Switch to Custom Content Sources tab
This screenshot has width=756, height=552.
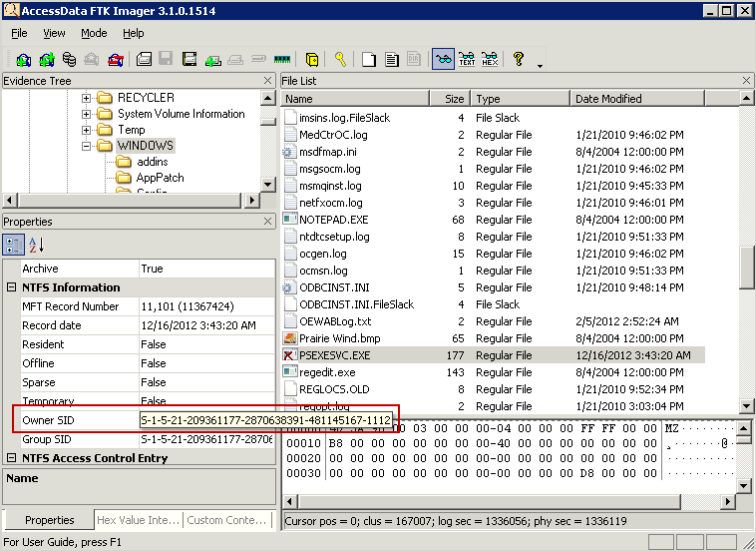click(x=227, y=520)
